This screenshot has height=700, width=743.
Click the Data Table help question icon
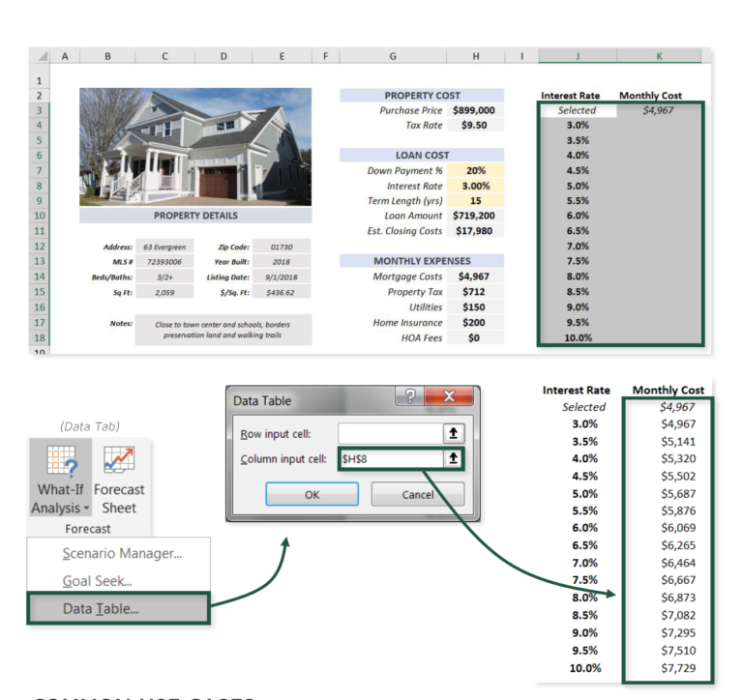410,398
